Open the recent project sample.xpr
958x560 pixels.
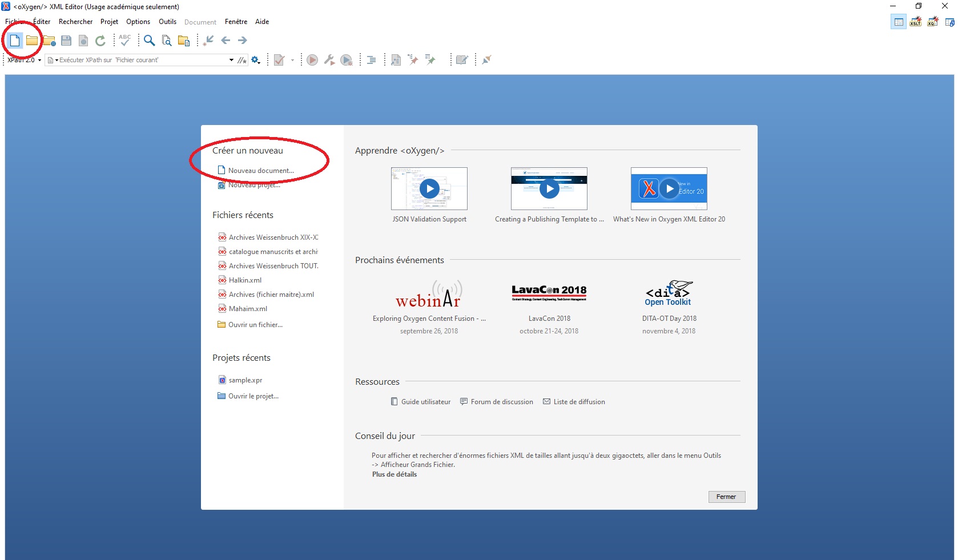[245, 380]
